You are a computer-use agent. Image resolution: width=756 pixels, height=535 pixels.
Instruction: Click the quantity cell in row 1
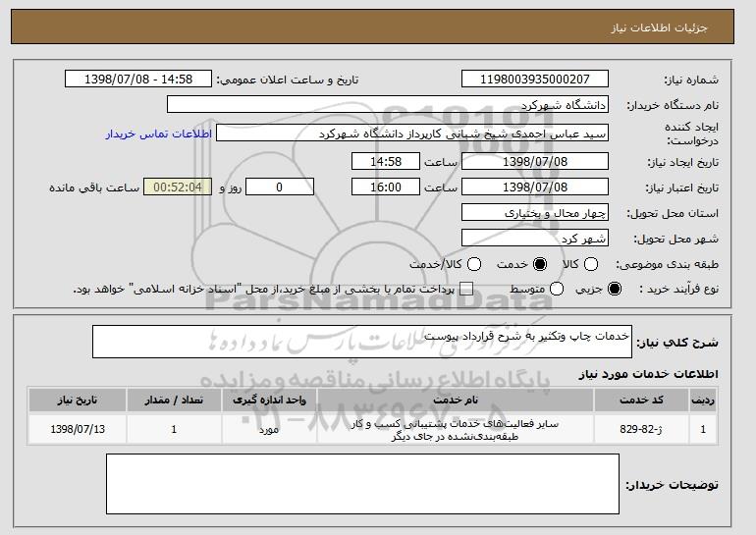[x=174, y=429]
